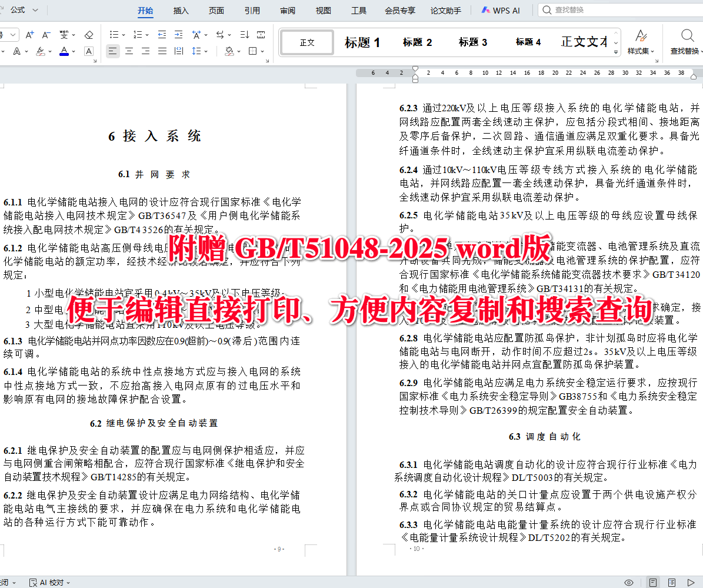
Task: Align text left
Action: click(112, 51)
